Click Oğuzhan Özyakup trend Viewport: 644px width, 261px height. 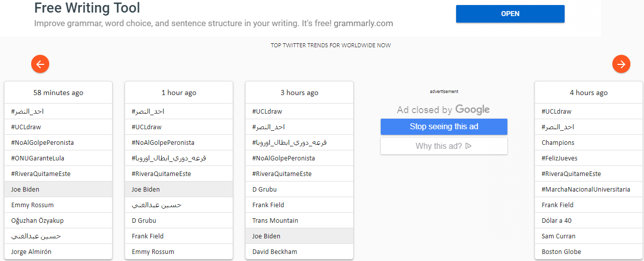click(x=58, y=220)
